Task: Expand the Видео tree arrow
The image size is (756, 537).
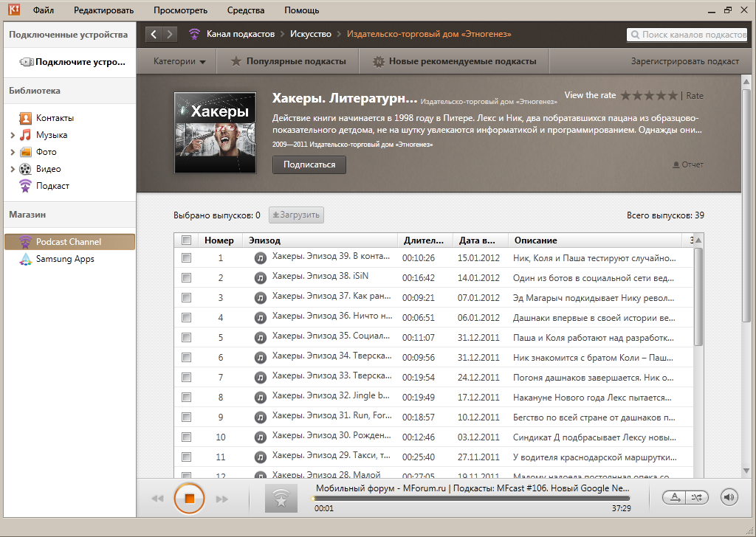Action: (13, 169)
